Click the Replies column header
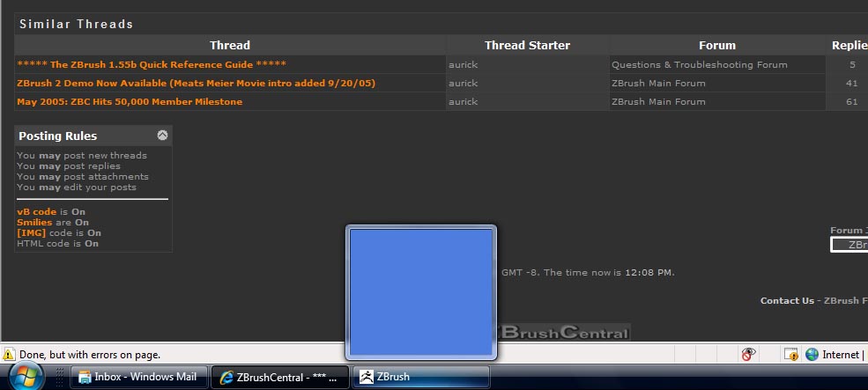 (849, 46)
